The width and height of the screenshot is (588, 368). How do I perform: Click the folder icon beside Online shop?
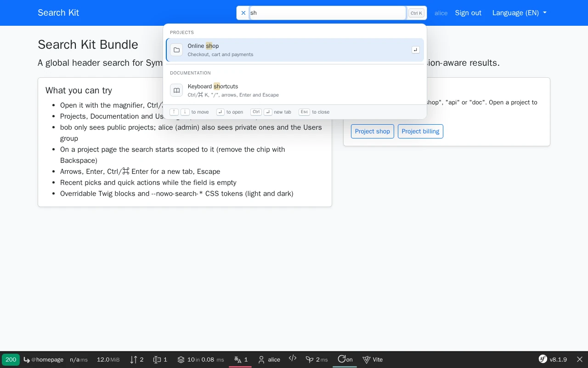click(x=176, y=50)
